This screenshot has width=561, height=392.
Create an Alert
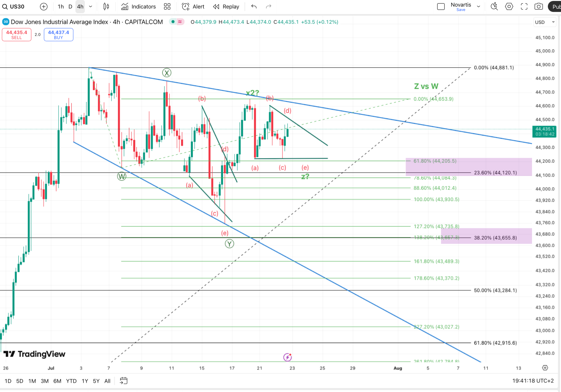pyautogui.click(x=193, y=7)
